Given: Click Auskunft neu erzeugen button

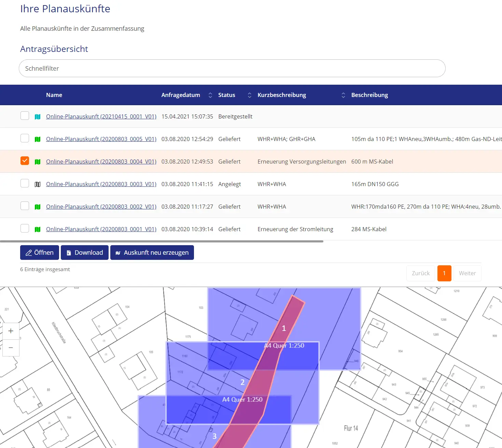Looking at the screenshot, I should pyautogui.click(x=152, y=253).
